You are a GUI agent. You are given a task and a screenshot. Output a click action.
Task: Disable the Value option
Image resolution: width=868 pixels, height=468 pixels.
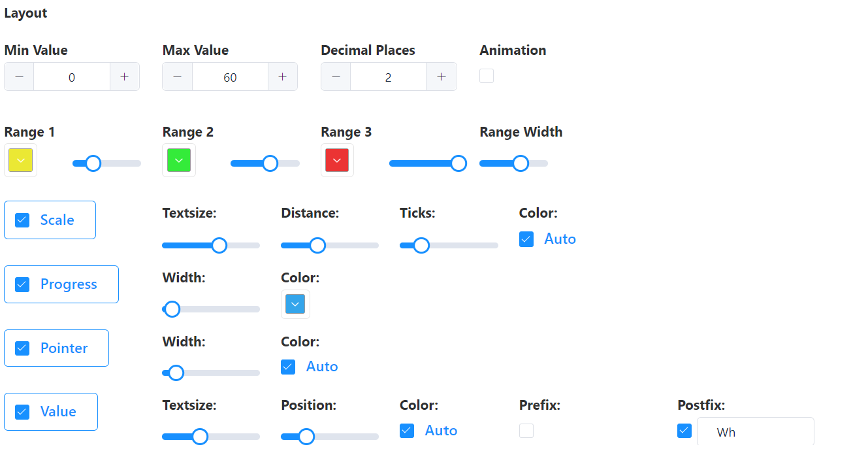[x=50, y=412]
